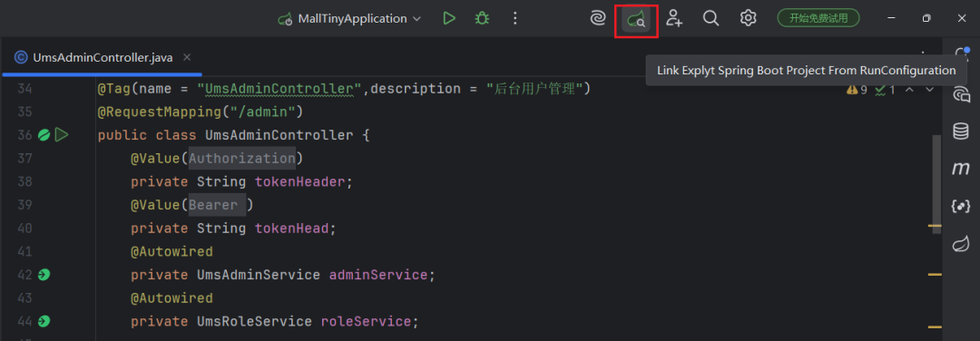The width and height of the screenshot is (980, 341).
Task: Select the UmsAdminController.java editor tab
Action: pyautogui.click(x=103, y=57)
